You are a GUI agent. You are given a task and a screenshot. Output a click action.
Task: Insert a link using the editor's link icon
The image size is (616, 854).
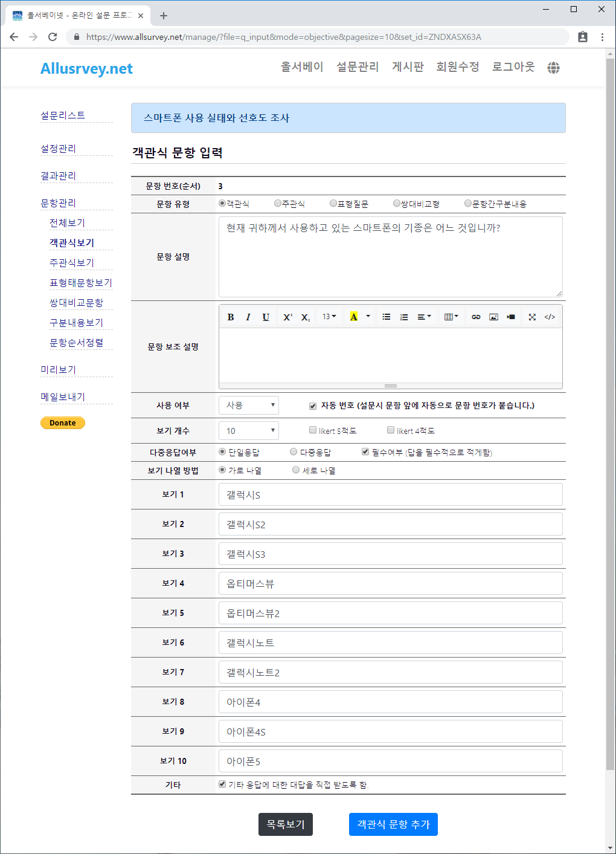476,317
